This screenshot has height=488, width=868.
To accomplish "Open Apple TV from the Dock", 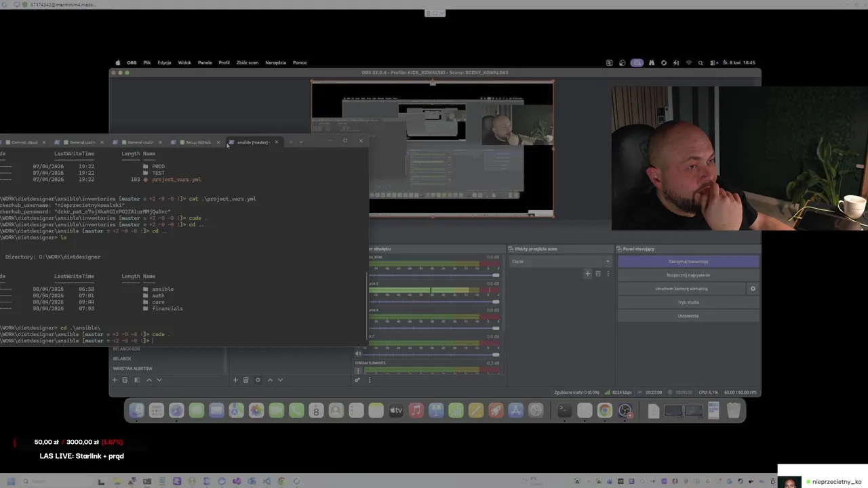I will [396, 411].
